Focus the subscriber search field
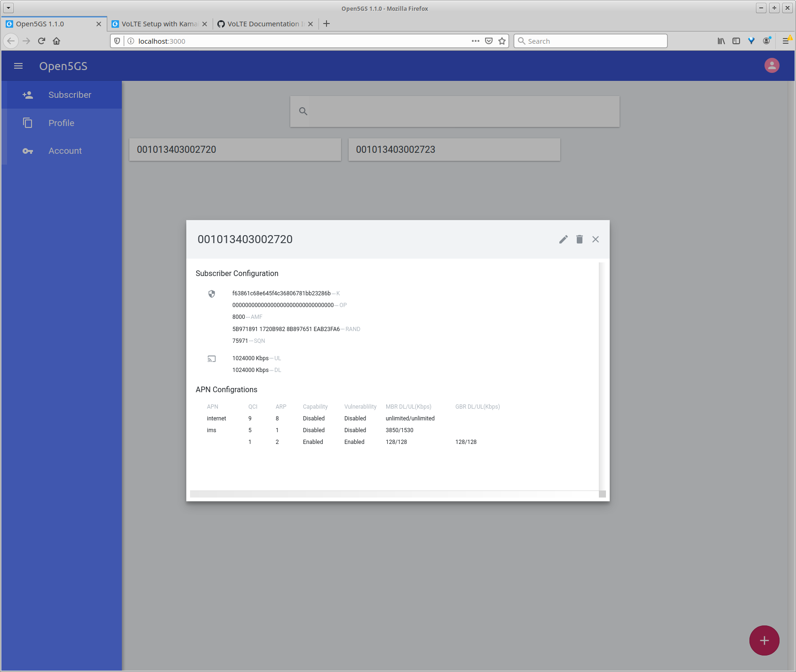Image resolution: width=796 pixels, height=672 pixels. coord(454,111)
